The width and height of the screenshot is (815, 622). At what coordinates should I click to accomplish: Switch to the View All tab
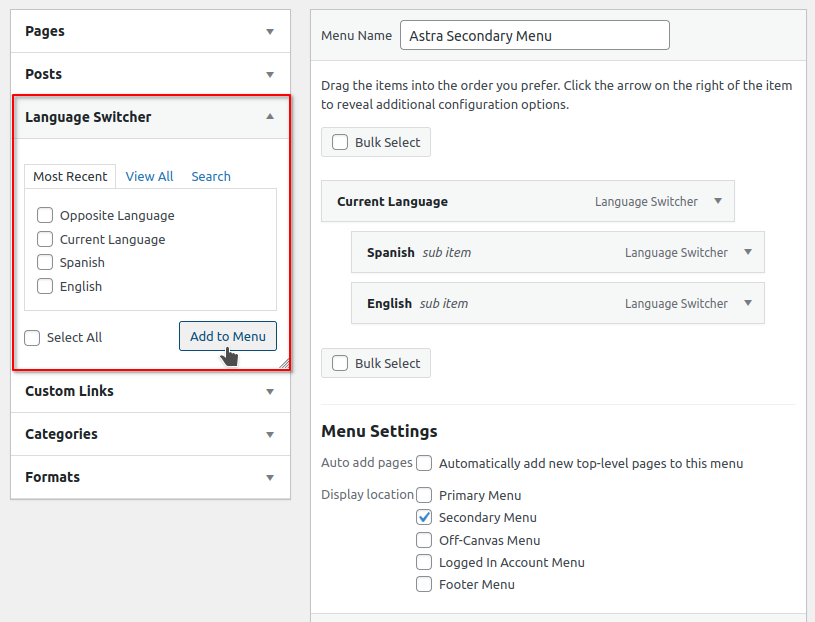(x=149, y=176)
